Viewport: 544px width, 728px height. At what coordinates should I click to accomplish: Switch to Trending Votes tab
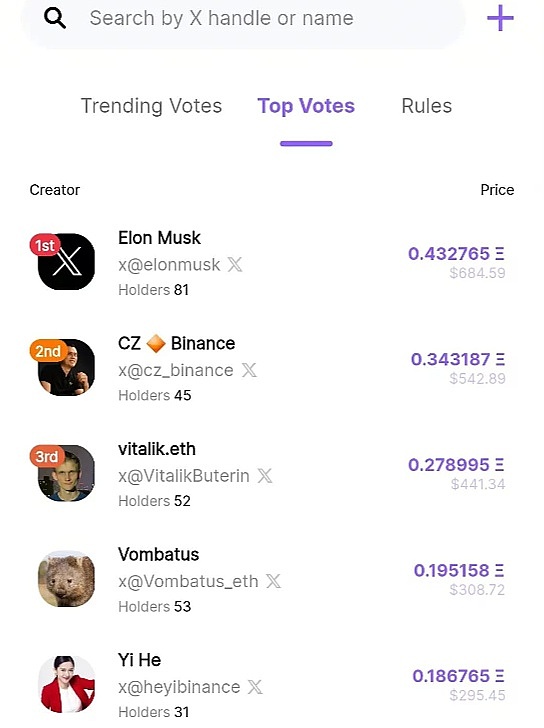(x=151, y=106)
